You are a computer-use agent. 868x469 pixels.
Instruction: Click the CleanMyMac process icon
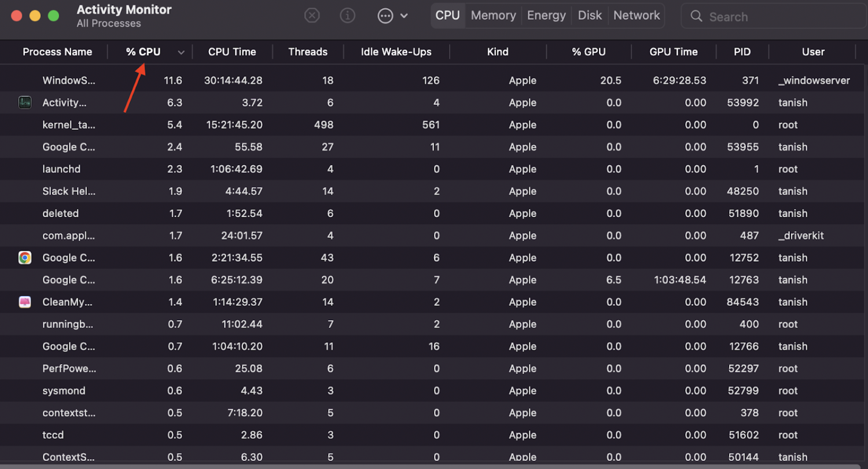pyautogui.click(x=25, y=302)
